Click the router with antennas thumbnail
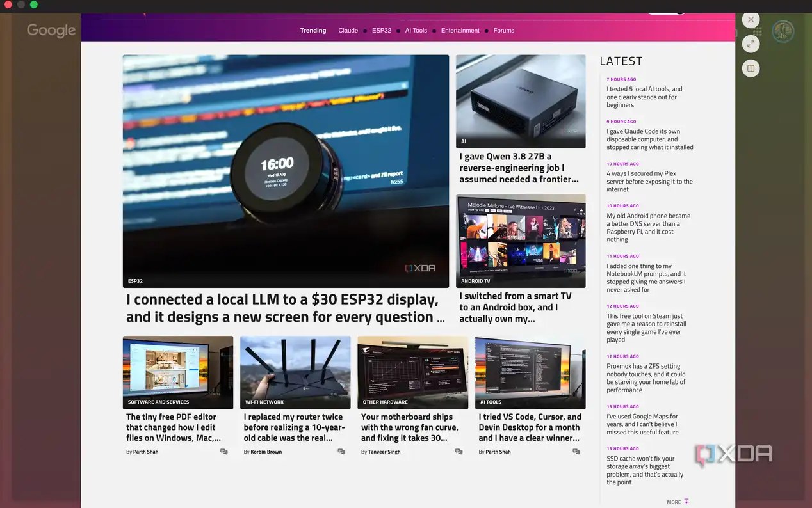The width and height of the screenshot is (812, 508). point(295,372)
